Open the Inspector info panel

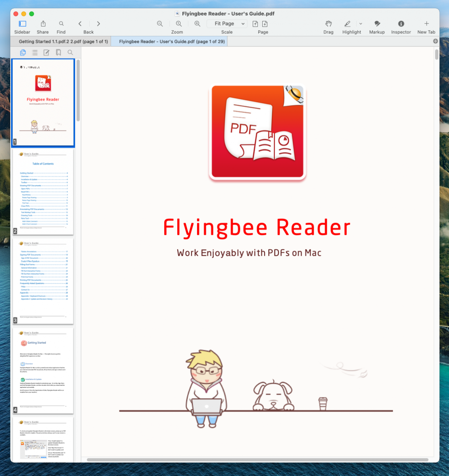click(401, 24)
